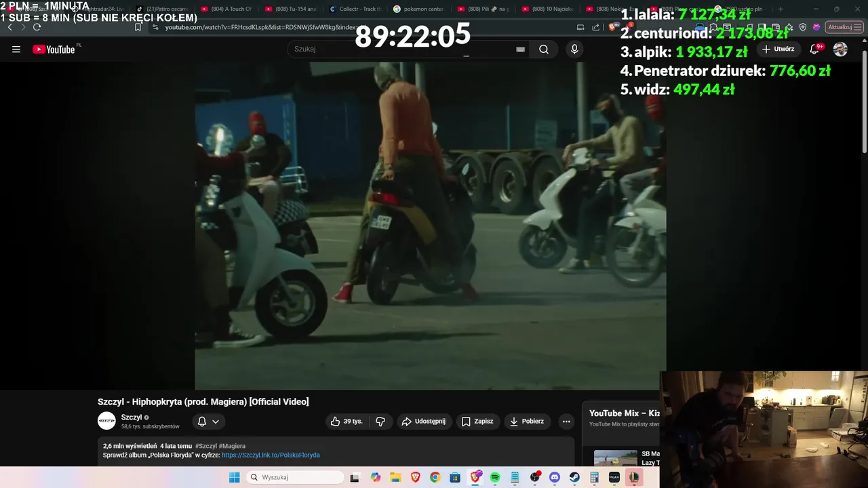Open the Brave Shields icon
868x488 pixels.
[x=612, y=27]
